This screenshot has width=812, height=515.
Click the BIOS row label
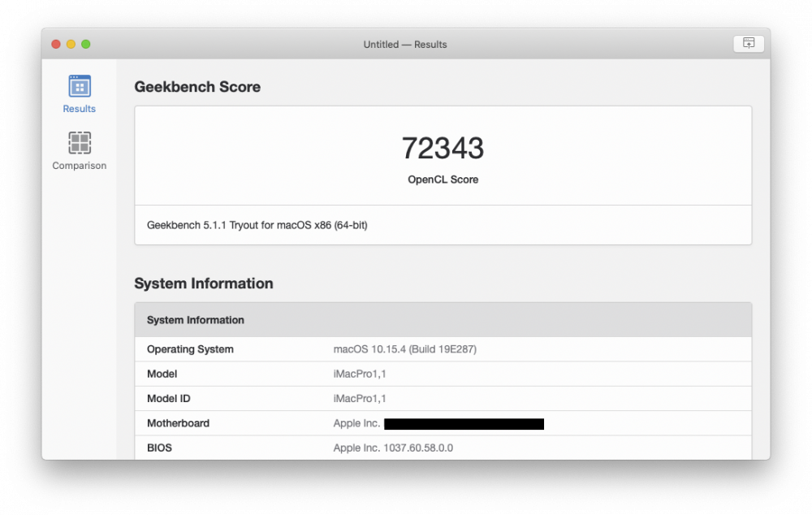159,448
